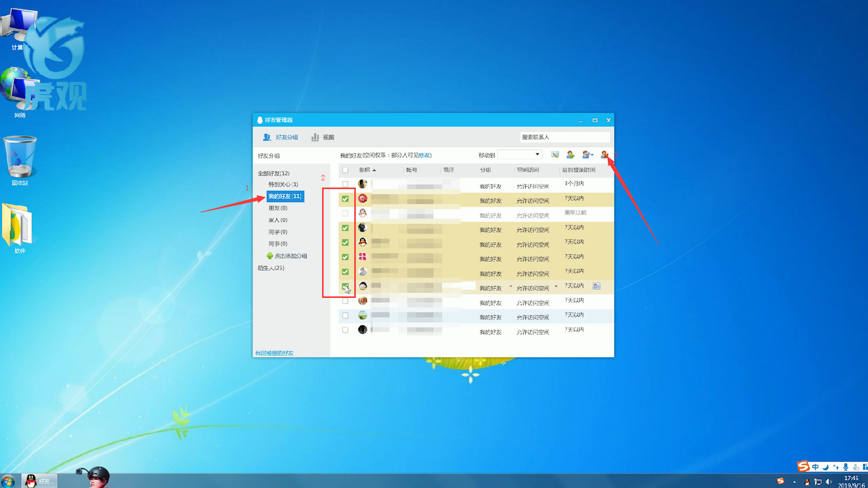
Task: Click the QQ taskbar button 好友...
Action: [39, 481]
